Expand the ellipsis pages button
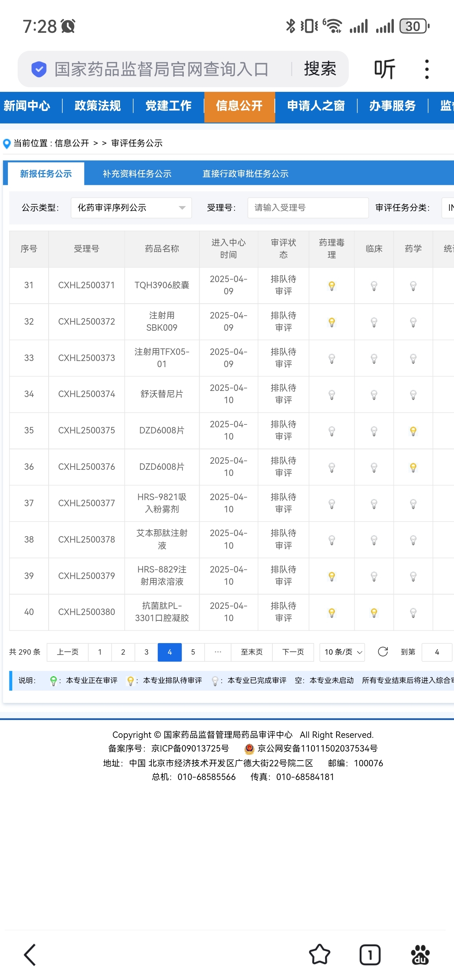 [218, 652]
